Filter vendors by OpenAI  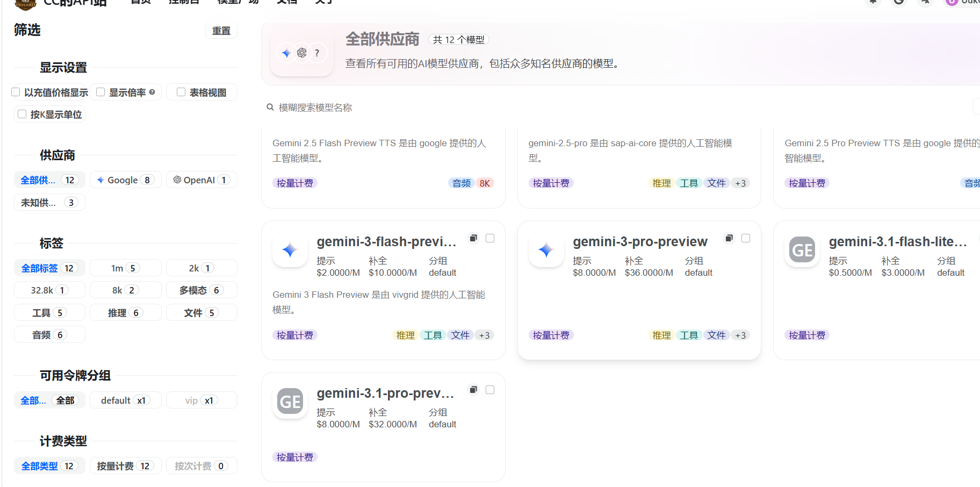pyautogui.click(x=201, y=180)
